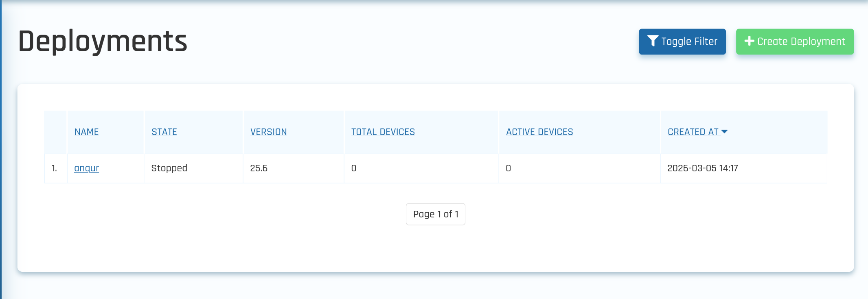Screen dimensions: 868x299
Task: Sort deployments by State header
Action: pyautogui.click(x=164, y=132)
